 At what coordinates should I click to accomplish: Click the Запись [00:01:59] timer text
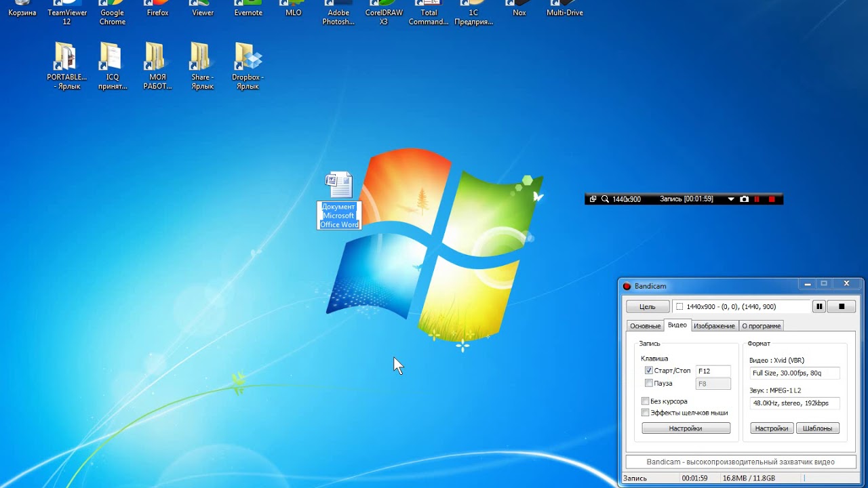click(x=686, y=199)
